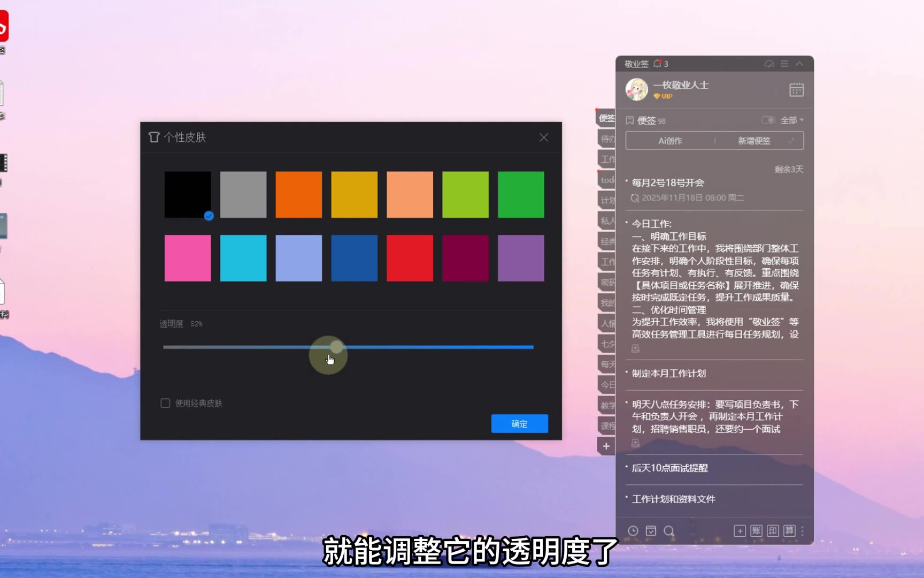Toggle the switch next to 全部
This screenshot has height=578, width=924.
click(x=768, y=120)
